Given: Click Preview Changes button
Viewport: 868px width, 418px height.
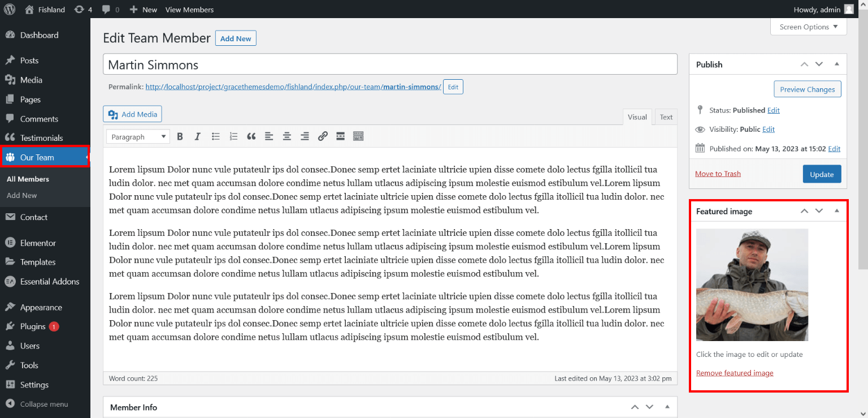Looking at the screenshot, I should (808, 89).
